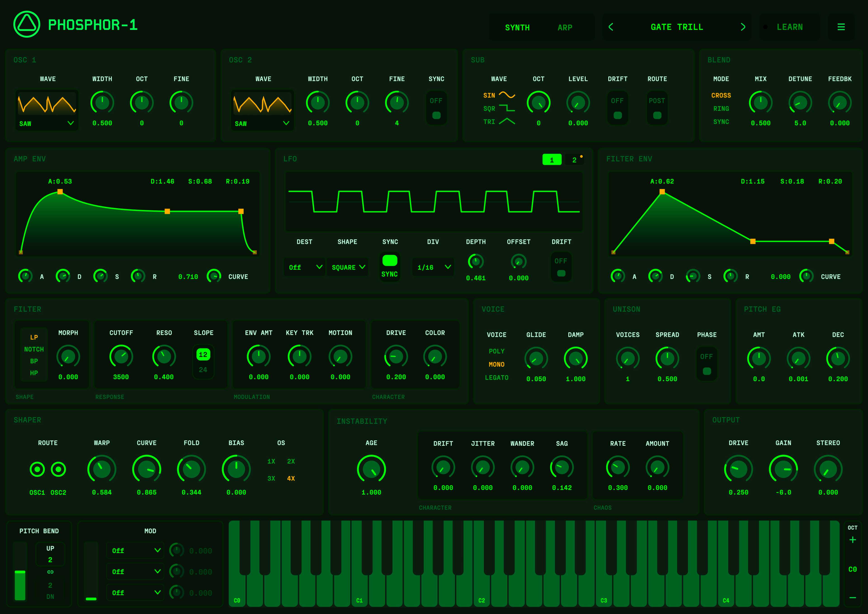Toggle the Unison PHASE switch
The image size is (868, 614).
pos(707,364)
